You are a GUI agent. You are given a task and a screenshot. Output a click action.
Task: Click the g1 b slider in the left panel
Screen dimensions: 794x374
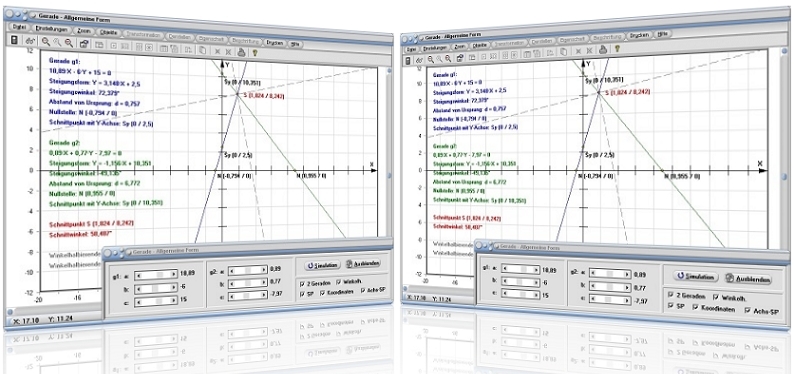coord(156,288)
